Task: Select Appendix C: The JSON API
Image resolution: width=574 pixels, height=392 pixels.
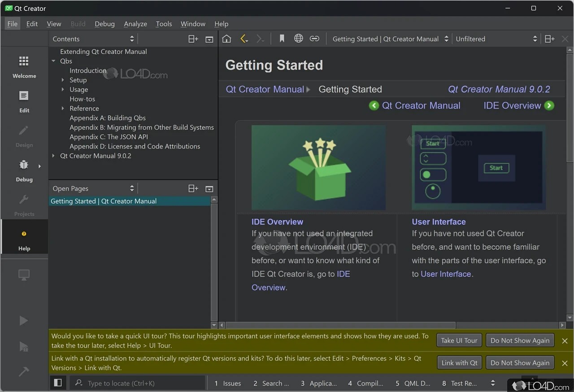Action: click(x=109, y=137)
